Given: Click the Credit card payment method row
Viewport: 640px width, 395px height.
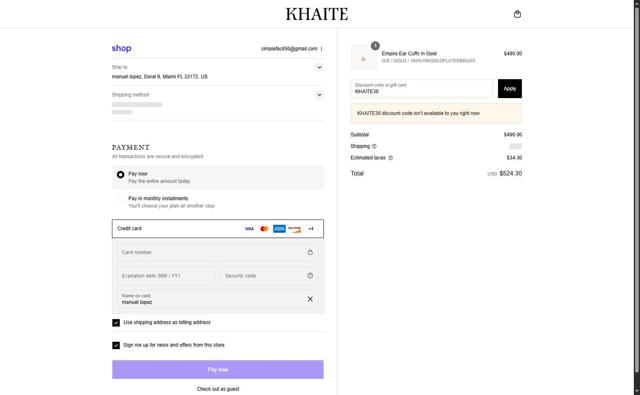Looking at the screenshot, I should point(218,229).
